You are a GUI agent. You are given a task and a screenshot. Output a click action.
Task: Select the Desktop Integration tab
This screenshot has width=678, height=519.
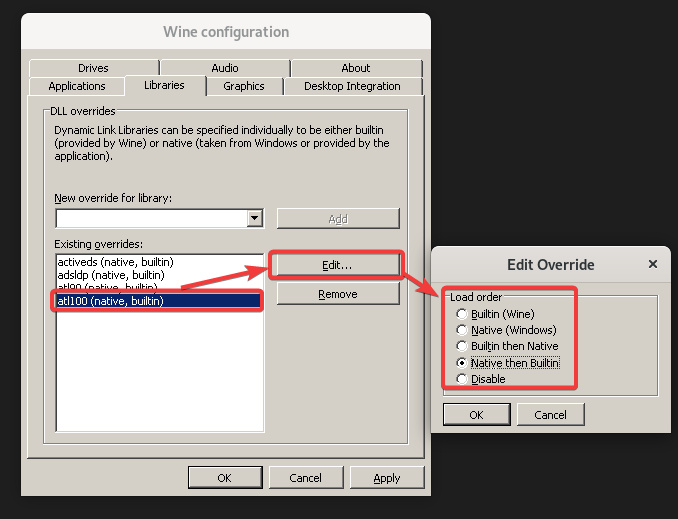click(x=352, y=86)
